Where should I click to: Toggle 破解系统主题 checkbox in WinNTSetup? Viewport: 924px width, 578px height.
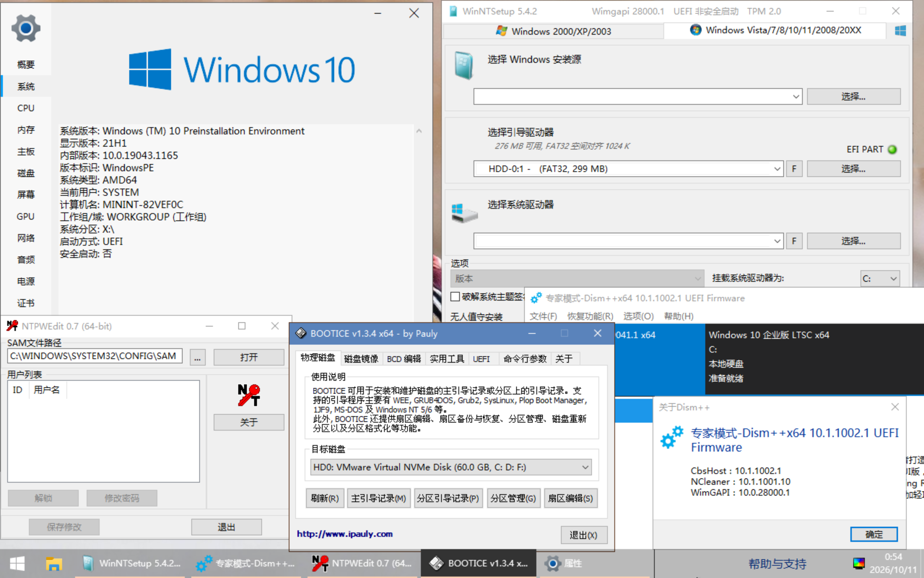pos(455,297)
